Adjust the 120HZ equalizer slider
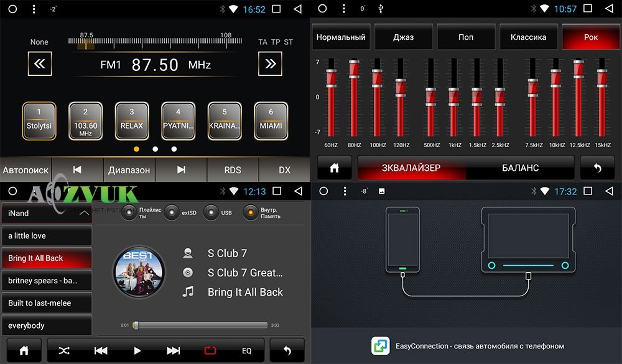This screenshot has width=622, height=364. 401,88
